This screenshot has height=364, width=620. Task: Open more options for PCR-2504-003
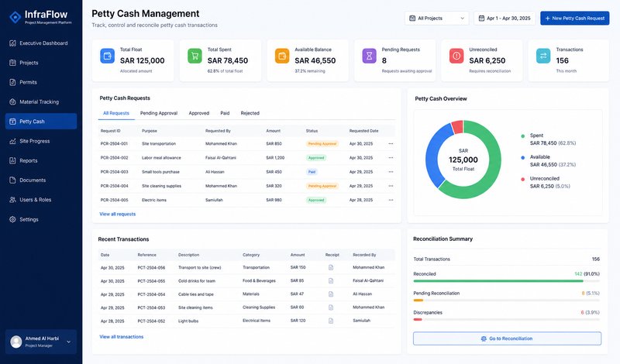[x=391, y=172]
